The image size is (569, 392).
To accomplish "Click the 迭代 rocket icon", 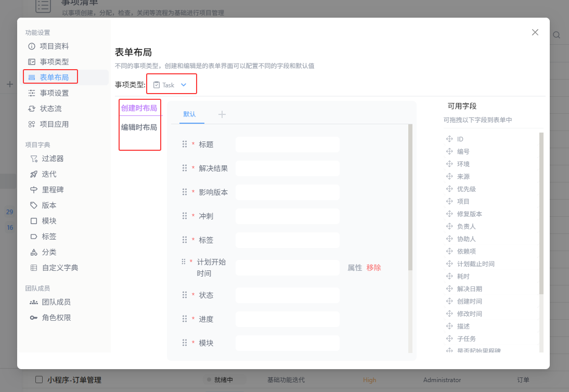I will pyautogui.click(x=34, y=174).
